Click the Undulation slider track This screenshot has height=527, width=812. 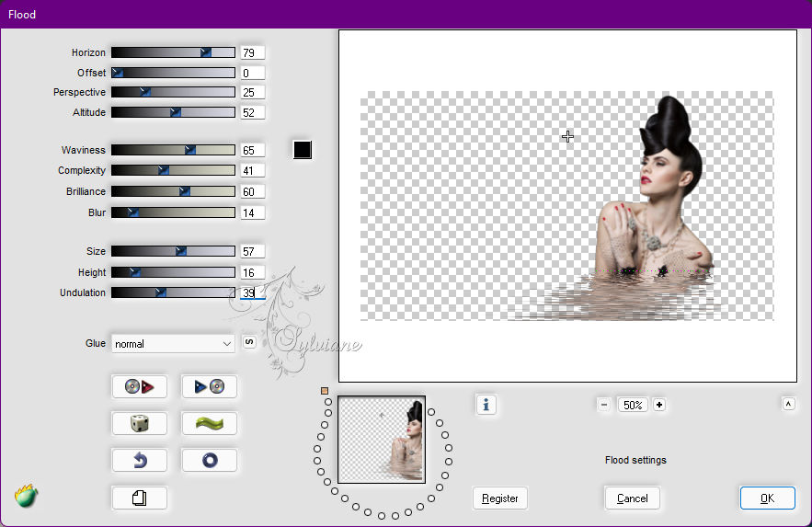point(173,292)
